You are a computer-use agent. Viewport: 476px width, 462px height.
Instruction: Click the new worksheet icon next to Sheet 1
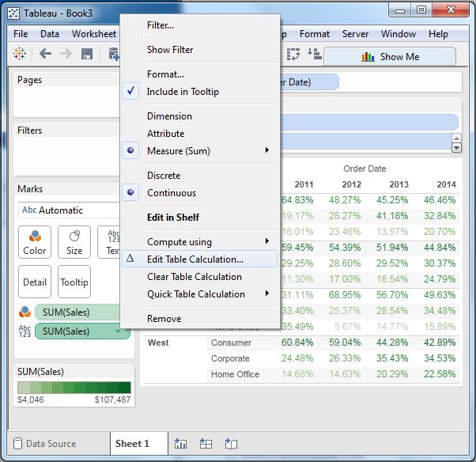coord(180,444)
